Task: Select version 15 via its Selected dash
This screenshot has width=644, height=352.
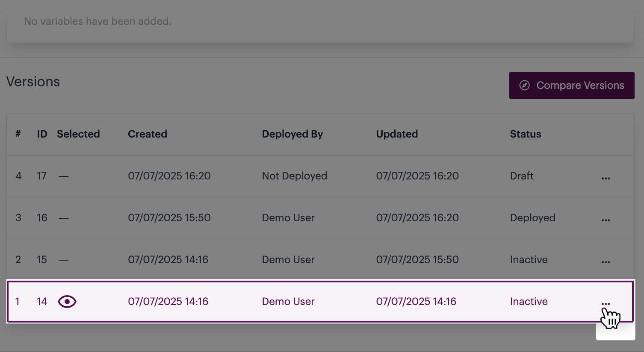Action: pos(64,260)
